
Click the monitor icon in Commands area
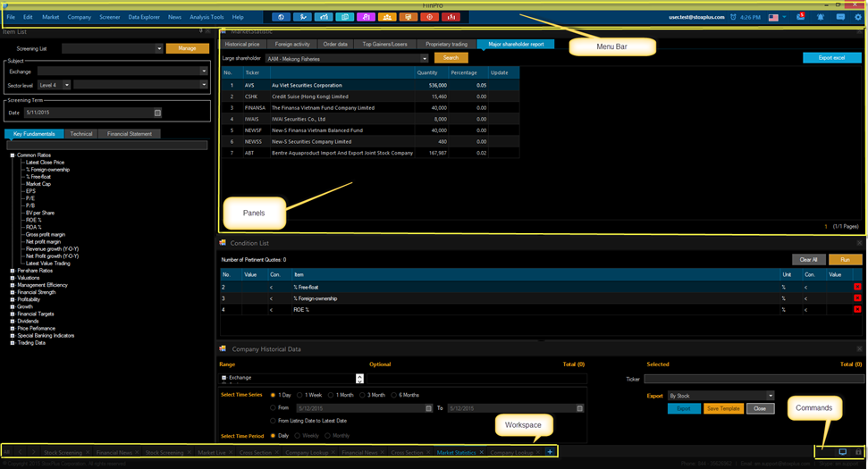[x=843, y=452]
